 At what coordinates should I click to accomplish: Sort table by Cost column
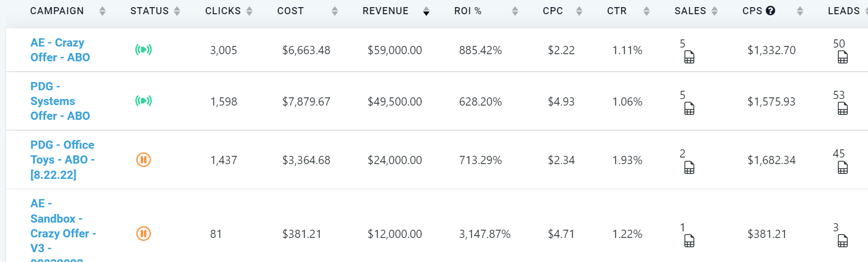(x=335, y=11)
